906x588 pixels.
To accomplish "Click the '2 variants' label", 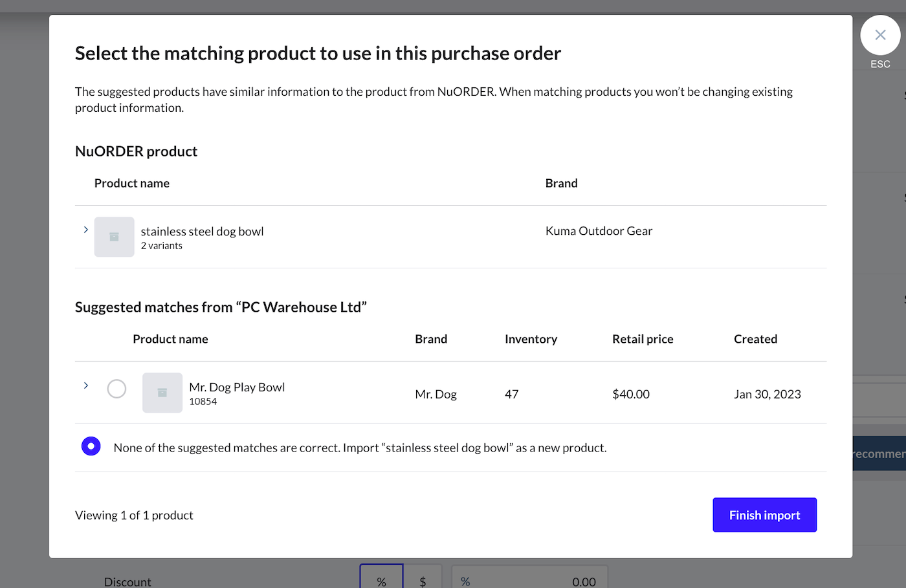I will tap(162, 246).
